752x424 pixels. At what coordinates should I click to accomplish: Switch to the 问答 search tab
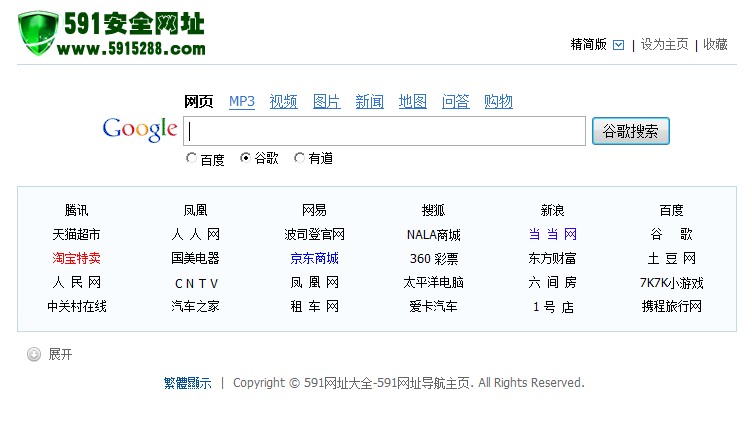pyautogui.click(x=456, y=102)
